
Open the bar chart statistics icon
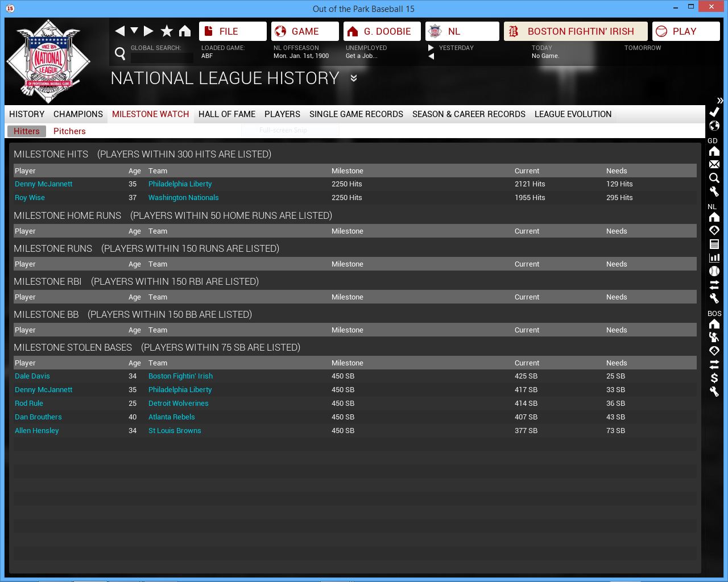pyautogui.click(x=714, y=257)
